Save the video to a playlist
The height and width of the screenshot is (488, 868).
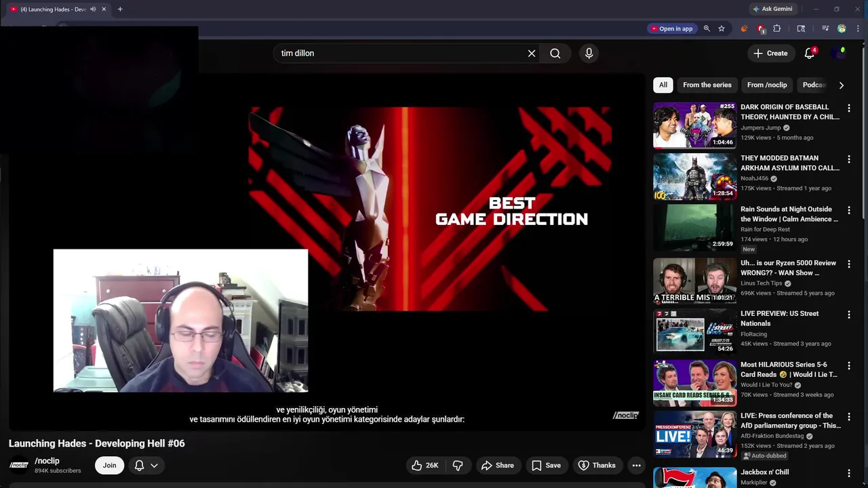(x=546, y=466)
